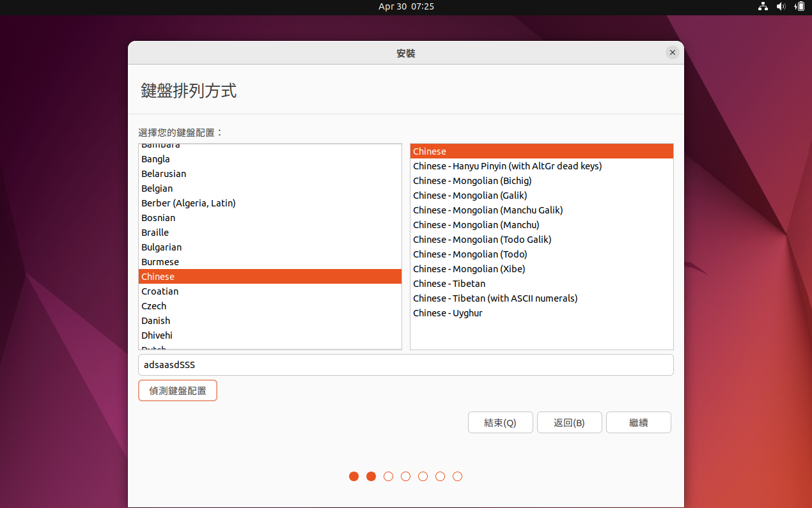Choose Chinese - Tibetan (with ASCII numerals)
This screenshot has width=812, height=508.
click(542, 298)
